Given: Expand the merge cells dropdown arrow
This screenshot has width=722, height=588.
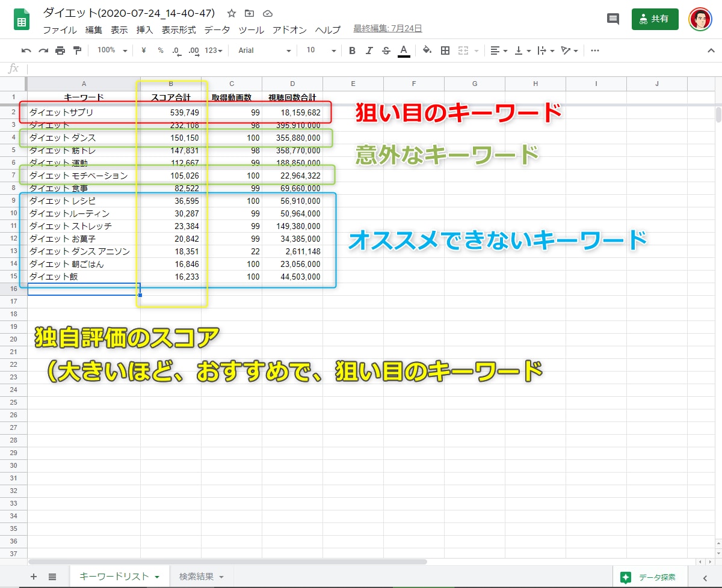Looking at the screenshot, I should click(x=477, y=51).
